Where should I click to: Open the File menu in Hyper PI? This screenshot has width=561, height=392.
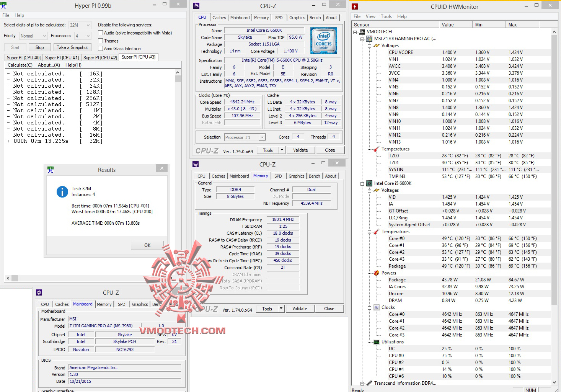pyautogui.click(x=6, y=15)
